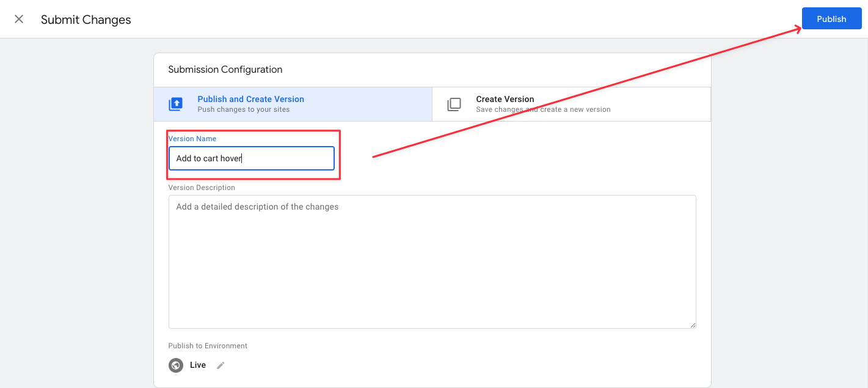868x388 pixels.
Task: Click the Publish and Create Version upload icon
Action: pos(176,104)
